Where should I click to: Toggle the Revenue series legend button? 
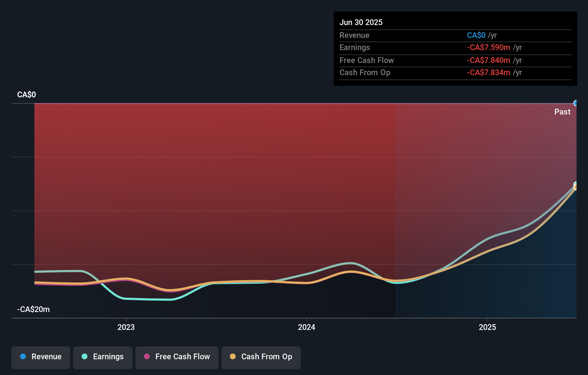41,357
